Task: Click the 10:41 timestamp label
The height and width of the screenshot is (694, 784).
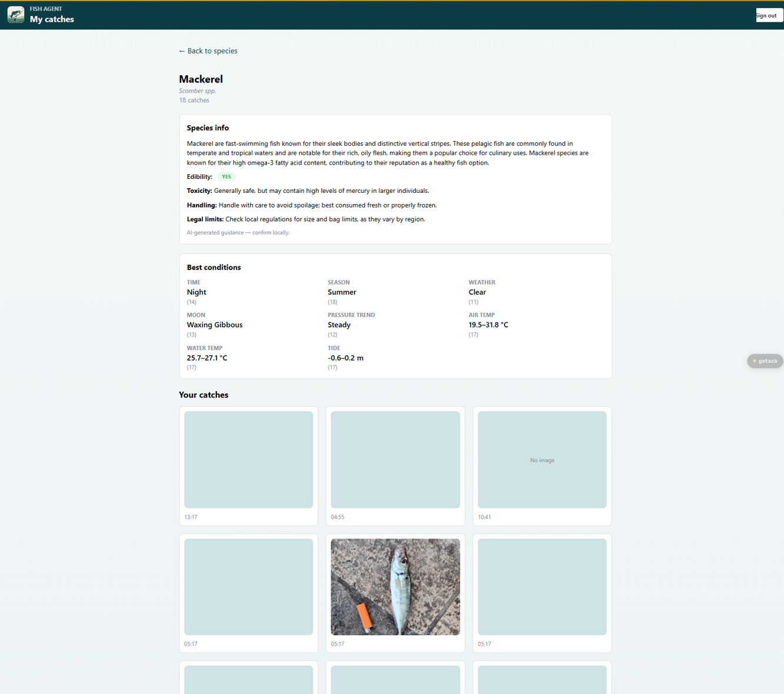Action: [x=485, y=518]
